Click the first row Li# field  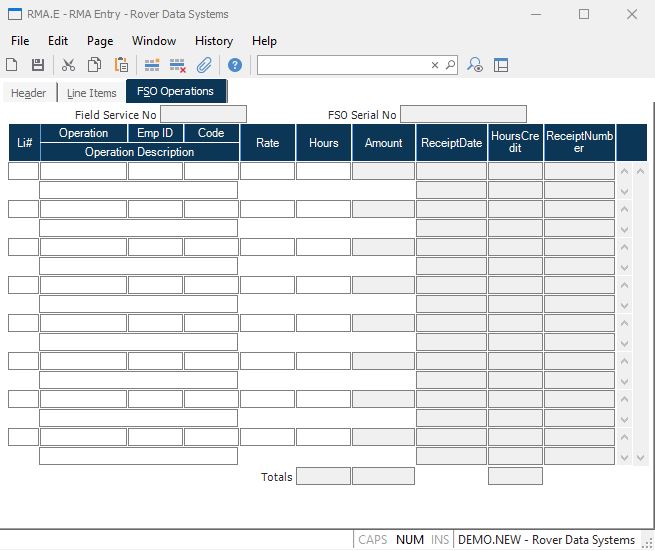pos(24,171)
